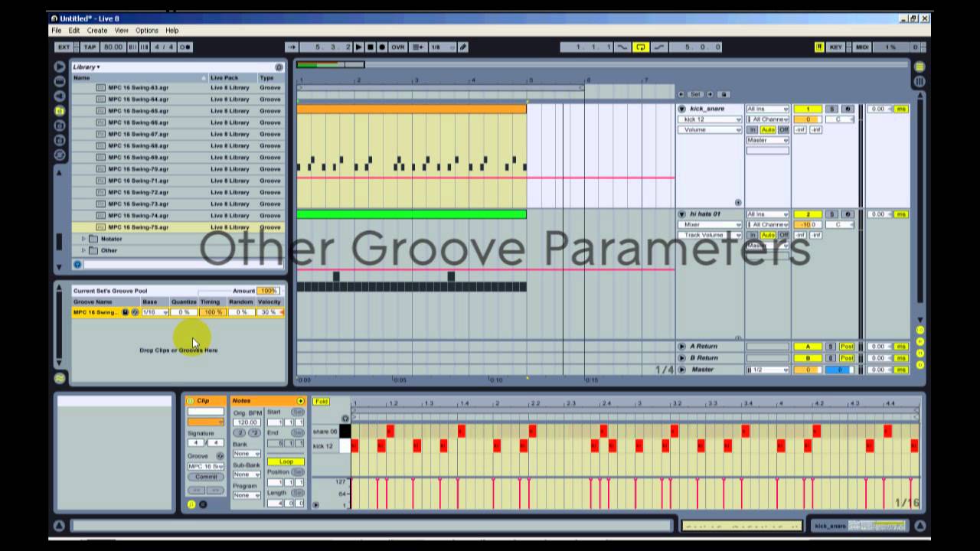Toggle the EXT sync button
Viewport: 980px width, 551px height.
click(64, 47)
